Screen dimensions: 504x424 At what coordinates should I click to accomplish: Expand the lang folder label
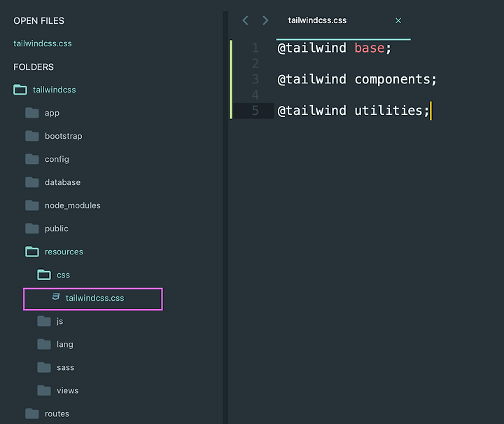coord(65,345)
